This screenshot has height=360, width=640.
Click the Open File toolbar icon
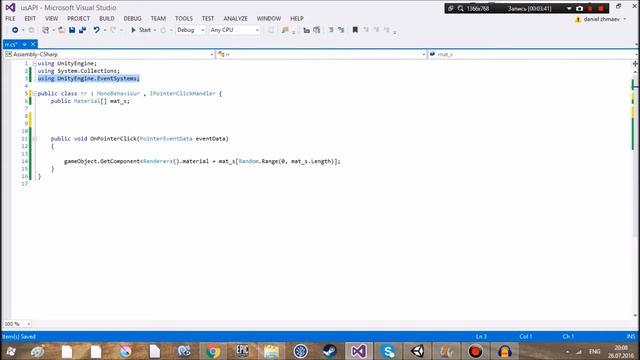click(x=61, y=30)
